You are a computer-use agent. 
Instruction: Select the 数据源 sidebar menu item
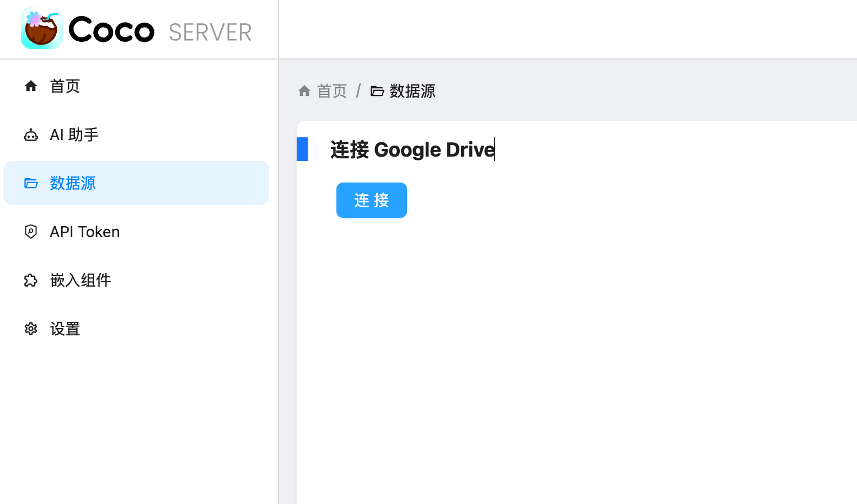136,183
